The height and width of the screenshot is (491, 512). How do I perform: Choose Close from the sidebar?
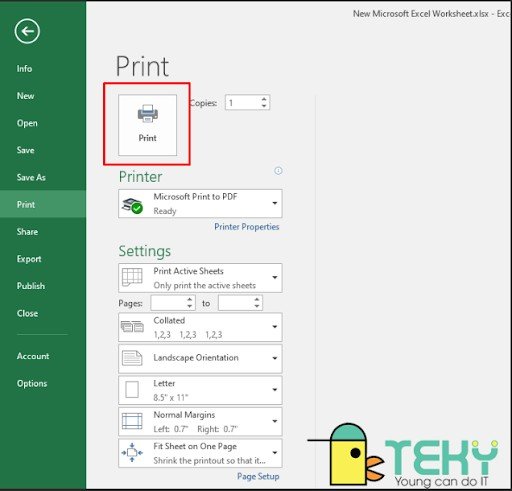pyautogui.click(x=27, y=313)
